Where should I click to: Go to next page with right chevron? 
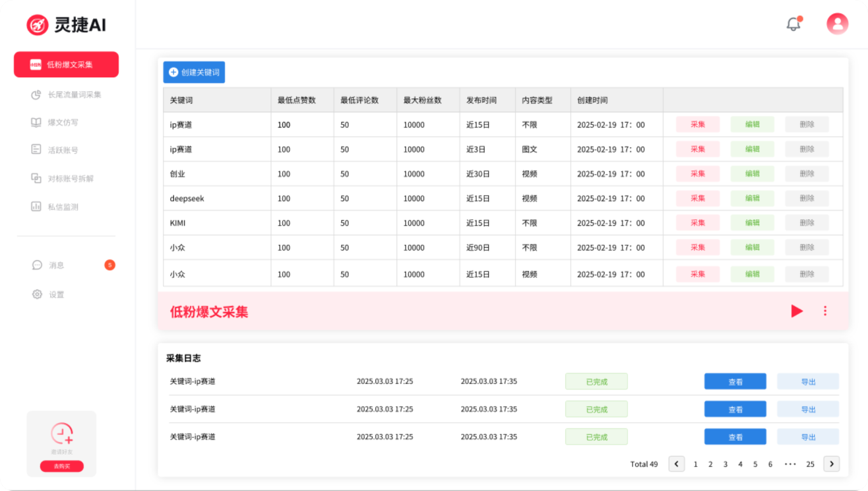[x=832, y=464]
